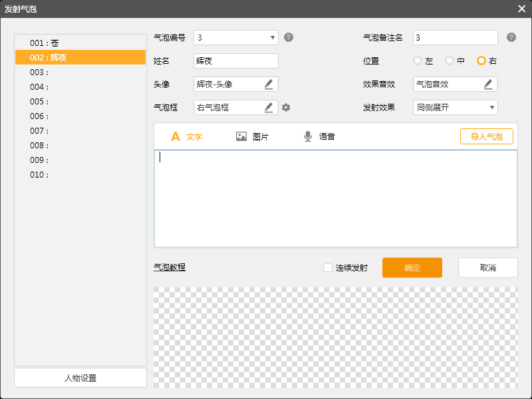532x399 pixels.
Task: Select 中 position radio button
Action: click(x=450, y=61)
